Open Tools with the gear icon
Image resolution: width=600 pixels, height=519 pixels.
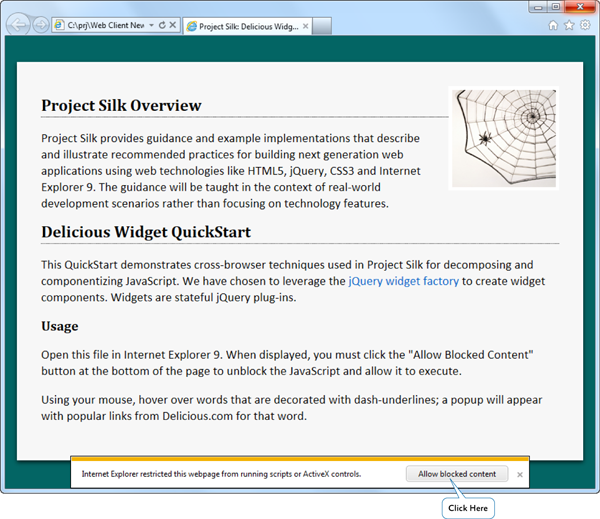(x=585, y=25)
